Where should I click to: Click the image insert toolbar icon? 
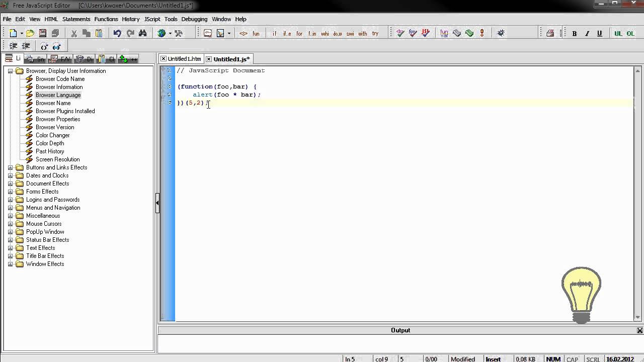pyautogui.click(x=220, y=33)
